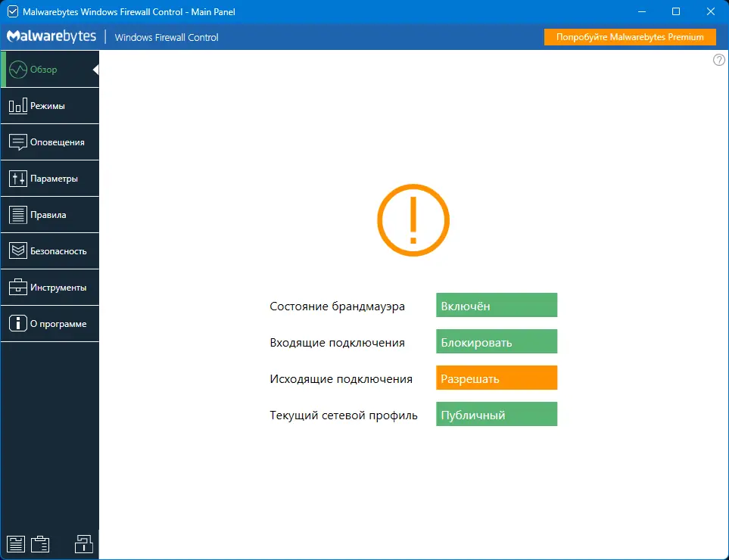Image resolution: width=729 pixels, height=560 pixels.
Task: Click the orange warning exclamation status icon
Action: coord(413,220)
